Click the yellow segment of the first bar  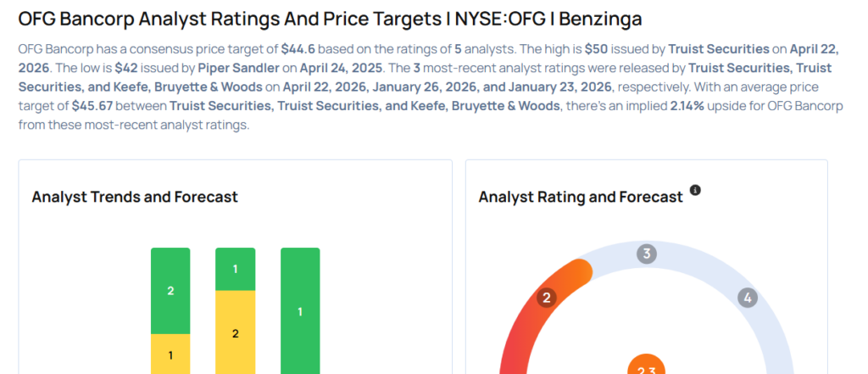[x=170, y=354]
